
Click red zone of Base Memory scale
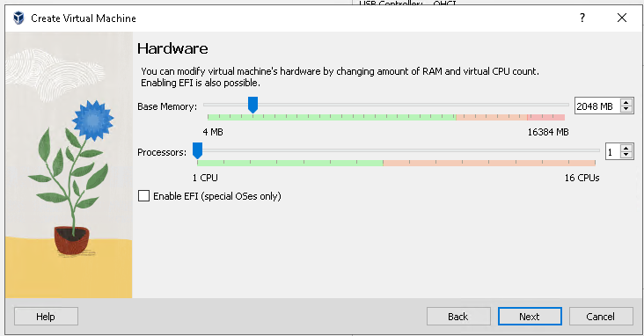pyautogui.click(x=545, y=118)
